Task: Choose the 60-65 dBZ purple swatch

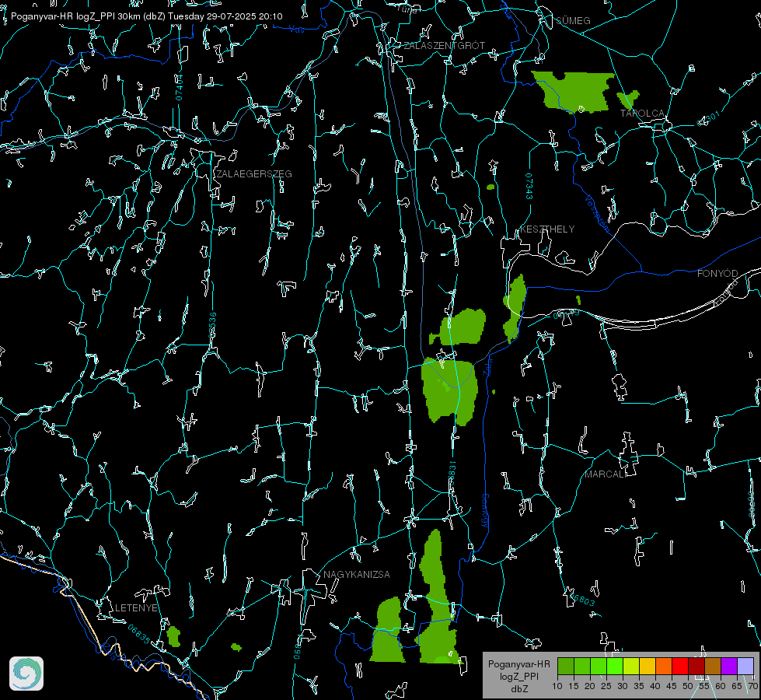Action: click(729, 666)
